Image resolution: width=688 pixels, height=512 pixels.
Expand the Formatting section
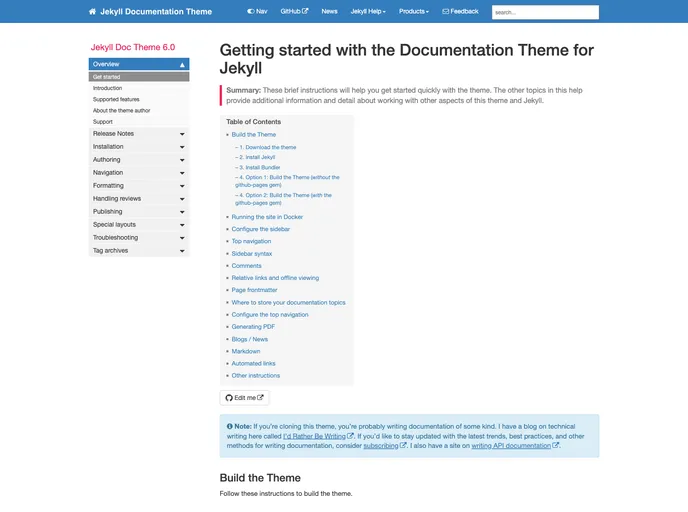click(139, 186)
